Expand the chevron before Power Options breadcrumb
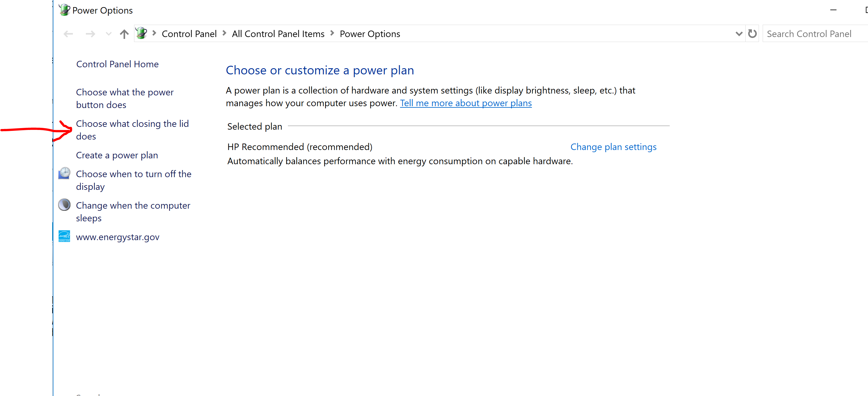This screenshot has height=396, width=868. click(332, 33)
